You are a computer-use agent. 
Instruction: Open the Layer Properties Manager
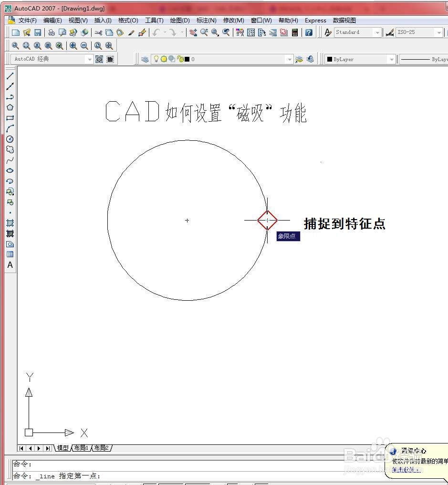point(145,59)
